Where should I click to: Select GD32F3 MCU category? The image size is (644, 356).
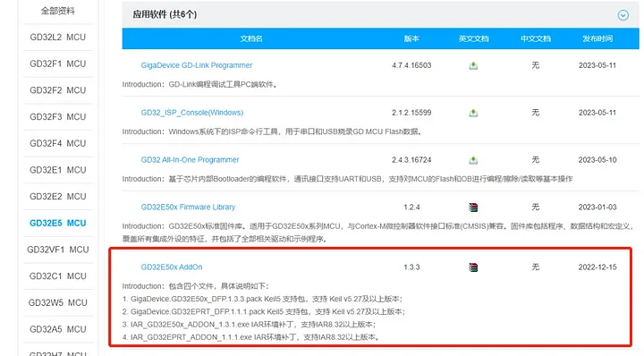click(58, 117)
